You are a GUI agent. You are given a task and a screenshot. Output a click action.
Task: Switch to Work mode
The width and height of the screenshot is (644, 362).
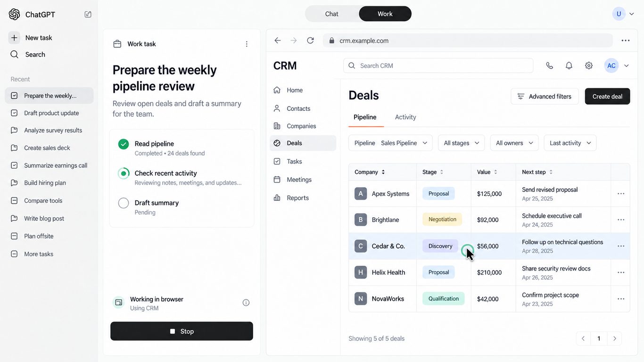385,14
